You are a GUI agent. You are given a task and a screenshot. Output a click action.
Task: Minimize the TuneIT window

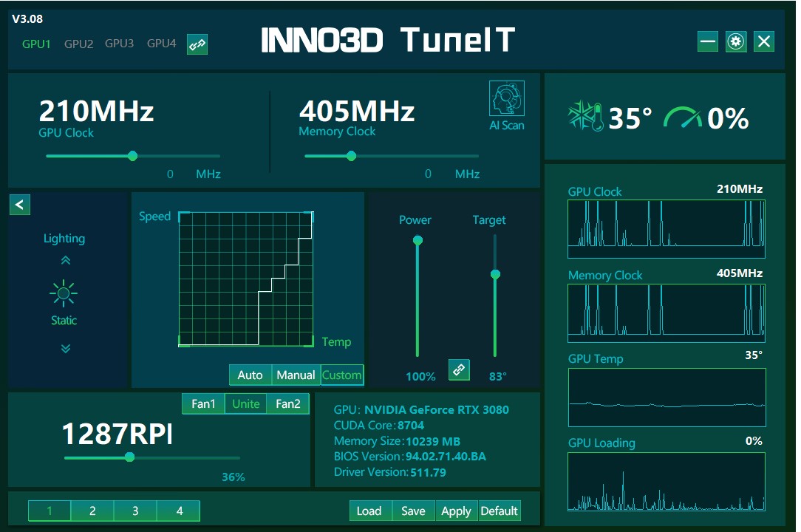click(707, 42)
